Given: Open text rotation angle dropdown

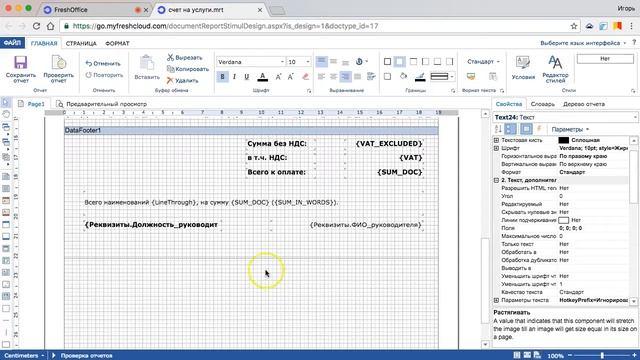Looking at the screenshot, I should pos(362,61).
